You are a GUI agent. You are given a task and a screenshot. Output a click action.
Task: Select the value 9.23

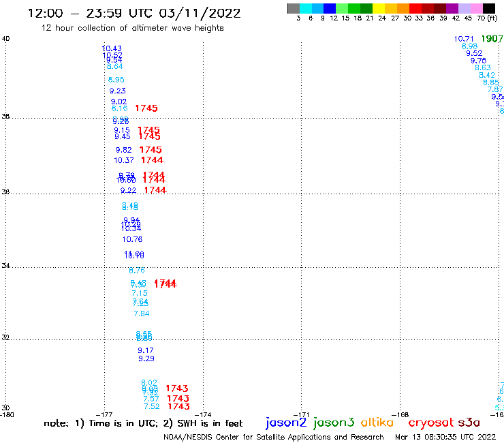[x=117, y=91]
